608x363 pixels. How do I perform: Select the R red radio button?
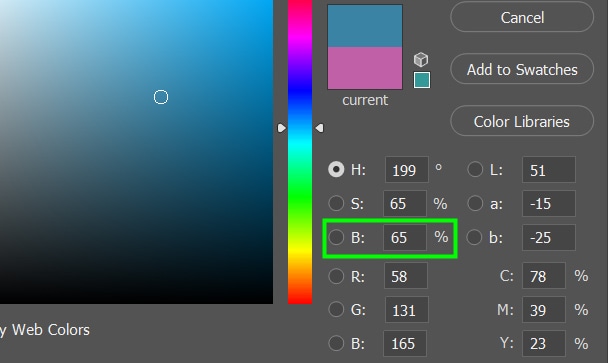point(336,276)
